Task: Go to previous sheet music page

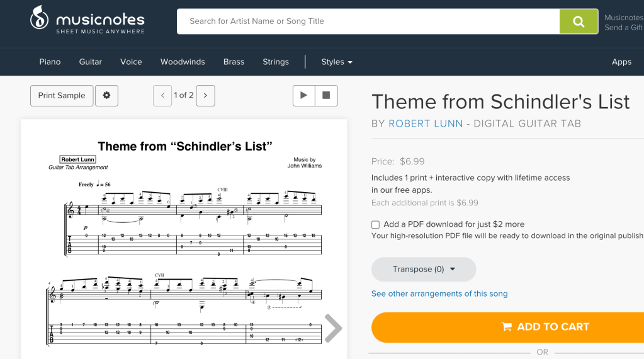Action: [162, 96]
